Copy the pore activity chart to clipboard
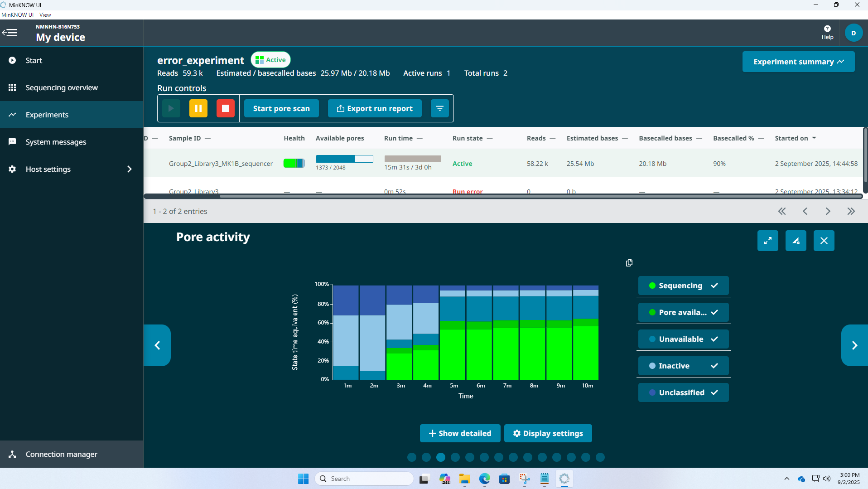 pyautogui.click(x=629, y=263)
